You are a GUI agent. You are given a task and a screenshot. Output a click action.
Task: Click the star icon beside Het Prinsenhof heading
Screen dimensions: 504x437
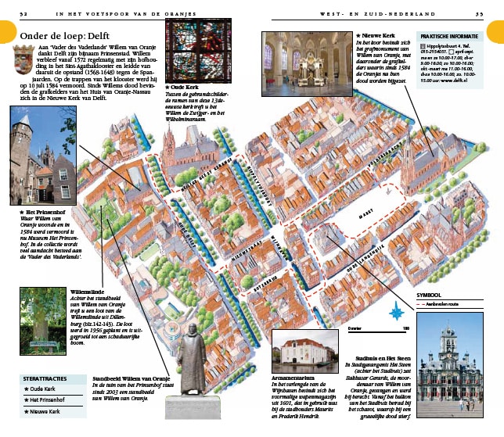point(22,211)
